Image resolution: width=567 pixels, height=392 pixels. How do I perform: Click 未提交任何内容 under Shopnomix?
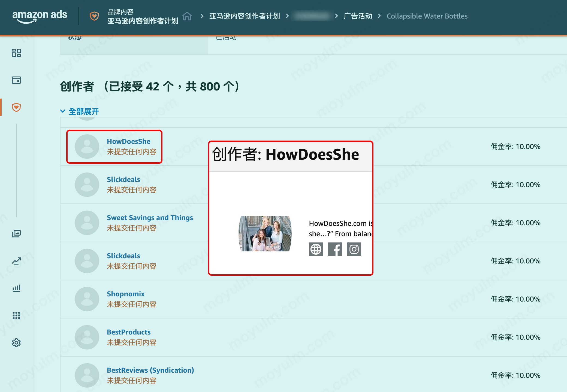(x=132, y=304)
